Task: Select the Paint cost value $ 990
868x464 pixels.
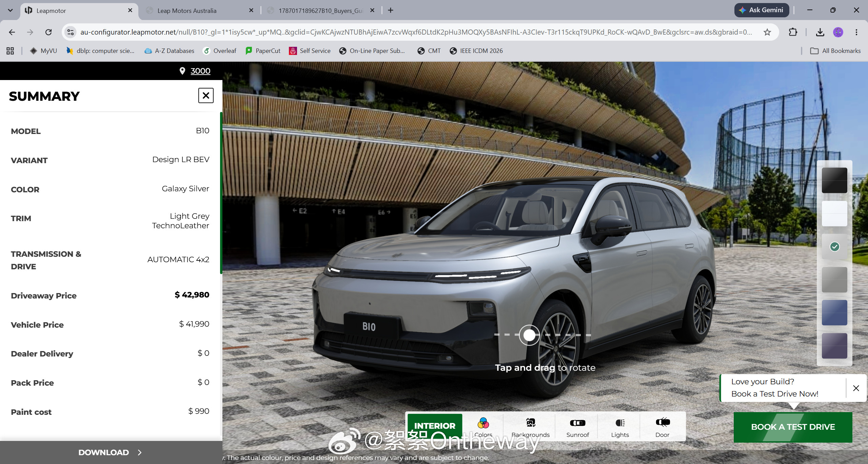Action: (199, 411)
